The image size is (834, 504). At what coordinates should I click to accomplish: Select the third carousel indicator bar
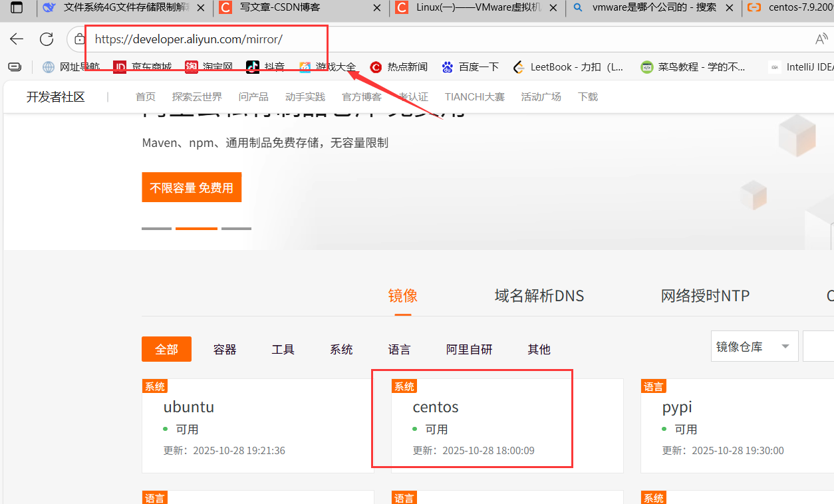point(236,229)
